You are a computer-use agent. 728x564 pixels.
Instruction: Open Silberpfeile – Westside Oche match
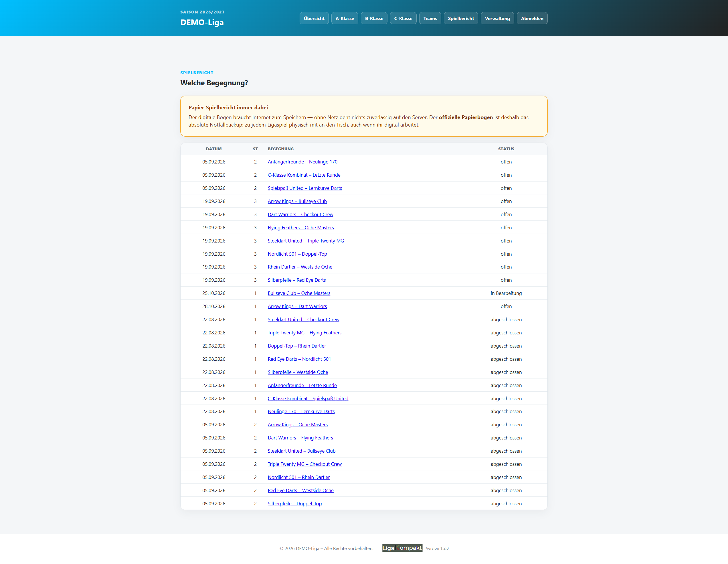(298, 372)
